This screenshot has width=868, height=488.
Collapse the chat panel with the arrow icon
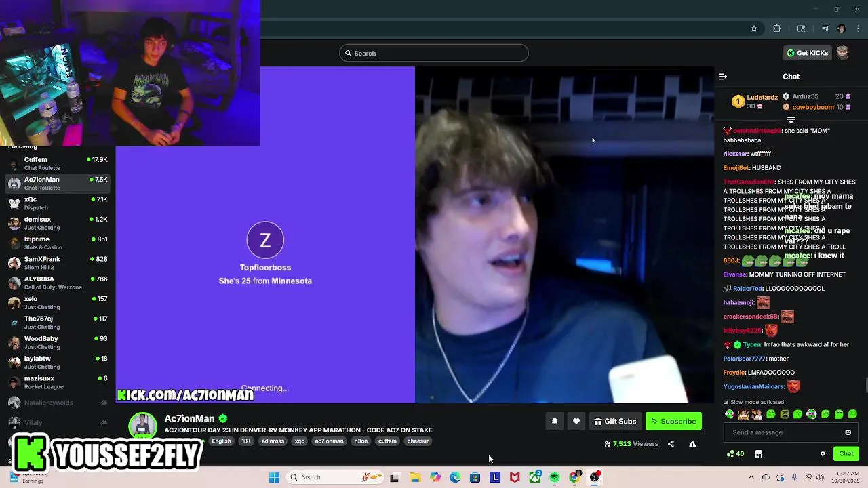(723, 77)
